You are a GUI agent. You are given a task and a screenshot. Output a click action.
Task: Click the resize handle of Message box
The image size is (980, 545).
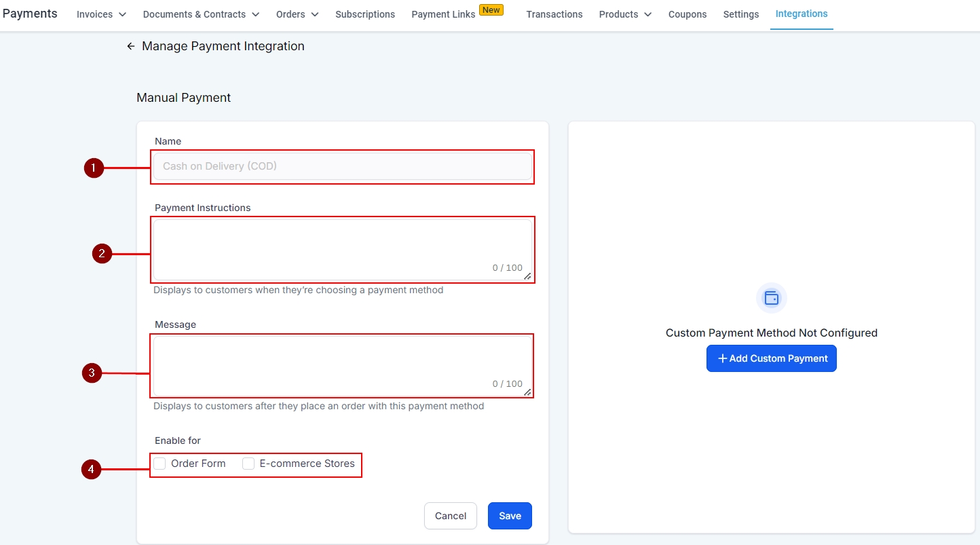click(x=527, y=392)
